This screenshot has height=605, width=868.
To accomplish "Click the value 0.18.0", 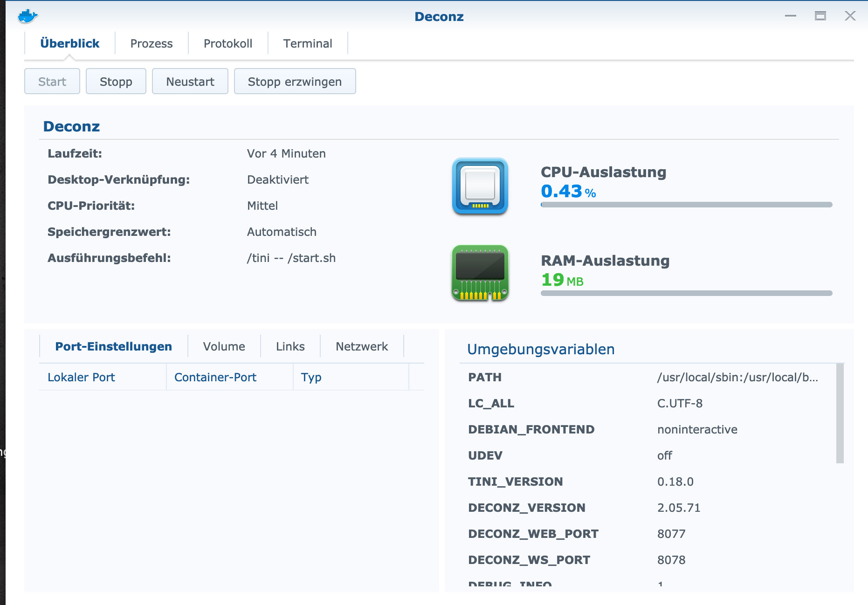I will coord(675,481).
